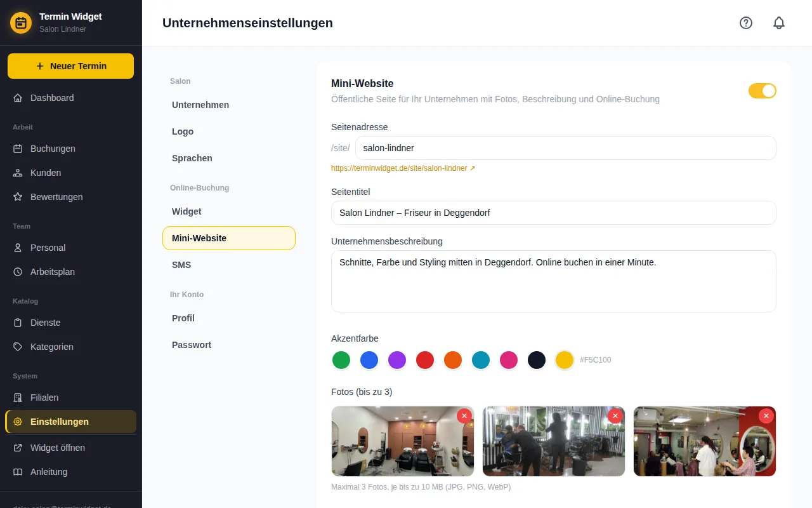Click the first salon interior photo thumbnail
The image size is (812, 508).
(x=403, y=441)
